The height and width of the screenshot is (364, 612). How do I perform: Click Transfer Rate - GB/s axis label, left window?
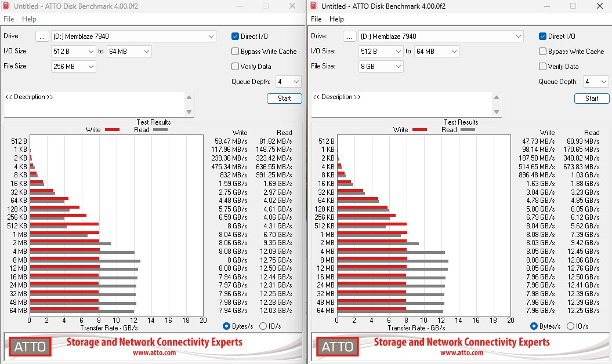point(109,328)
